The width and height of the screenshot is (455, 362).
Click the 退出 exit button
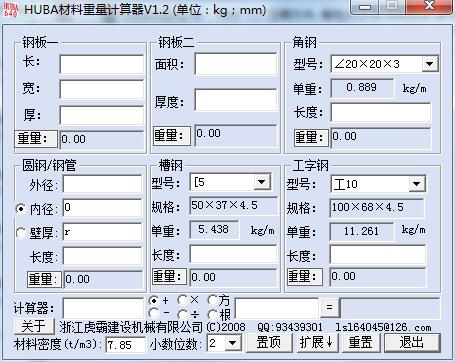412,342
